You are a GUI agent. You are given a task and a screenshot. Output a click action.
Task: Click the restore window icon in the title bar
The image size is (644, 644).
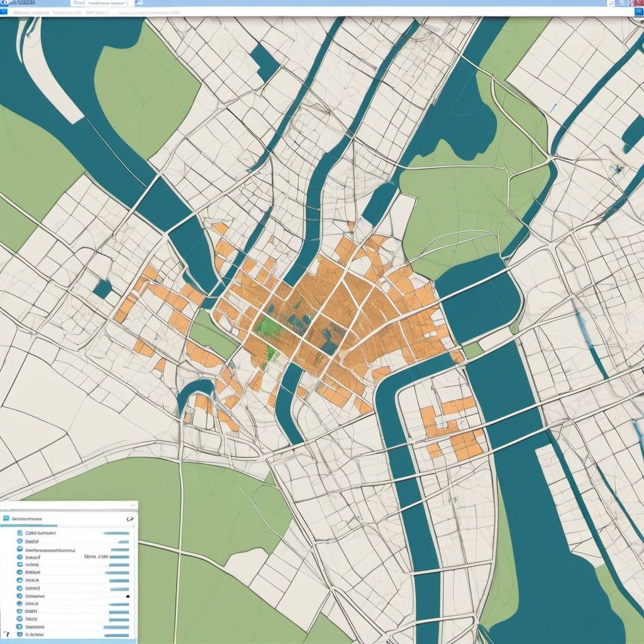611,3
